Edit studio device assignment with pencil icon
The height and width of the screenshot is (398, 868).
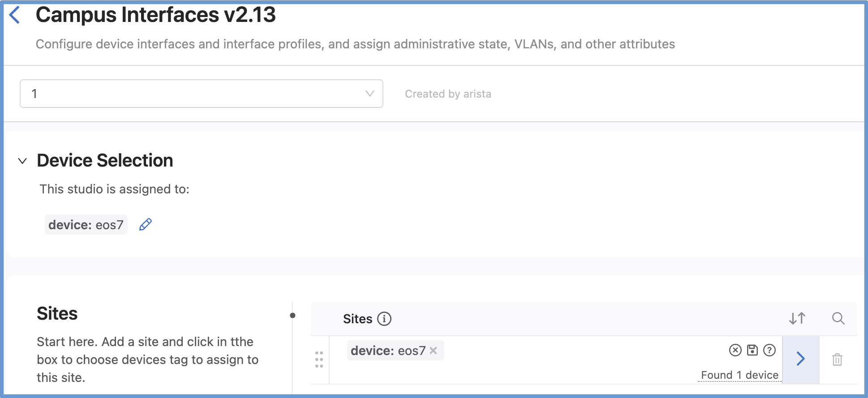pos(146,224)
